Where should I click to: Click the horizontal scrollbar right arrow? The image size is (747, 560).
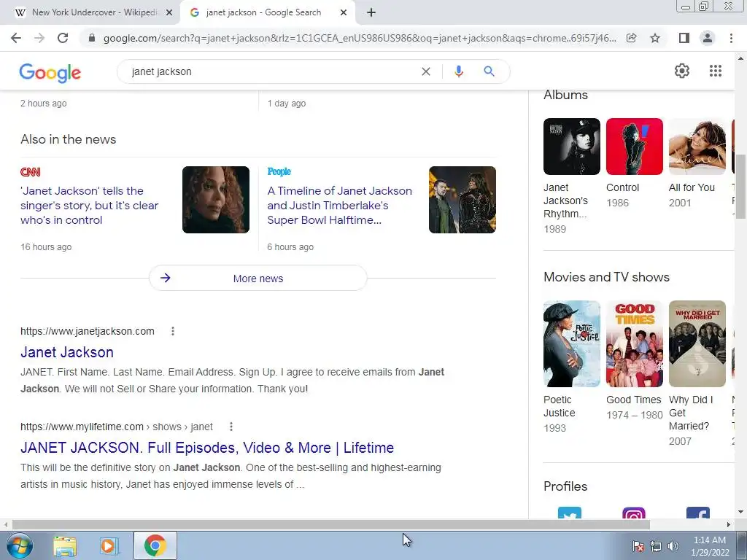click(x=729, y=525)
